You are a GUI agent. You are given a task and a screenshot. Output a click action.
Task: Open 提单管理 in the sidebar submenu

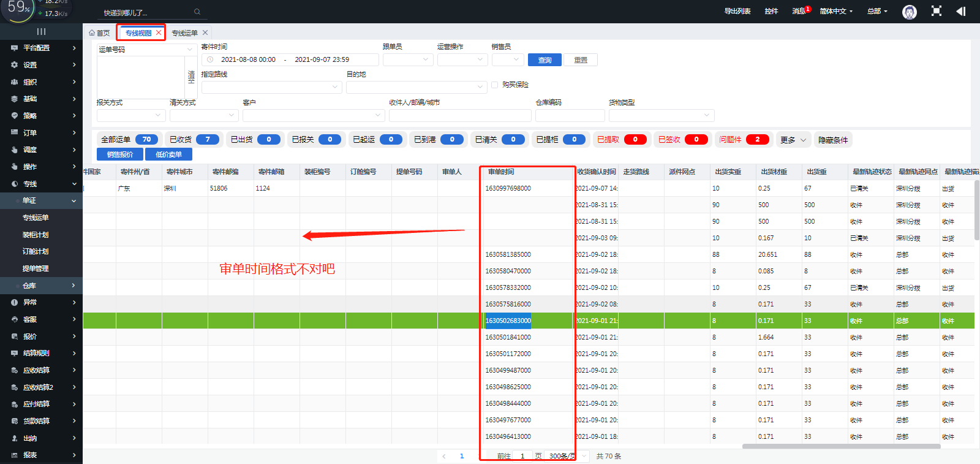coord(36,268)
